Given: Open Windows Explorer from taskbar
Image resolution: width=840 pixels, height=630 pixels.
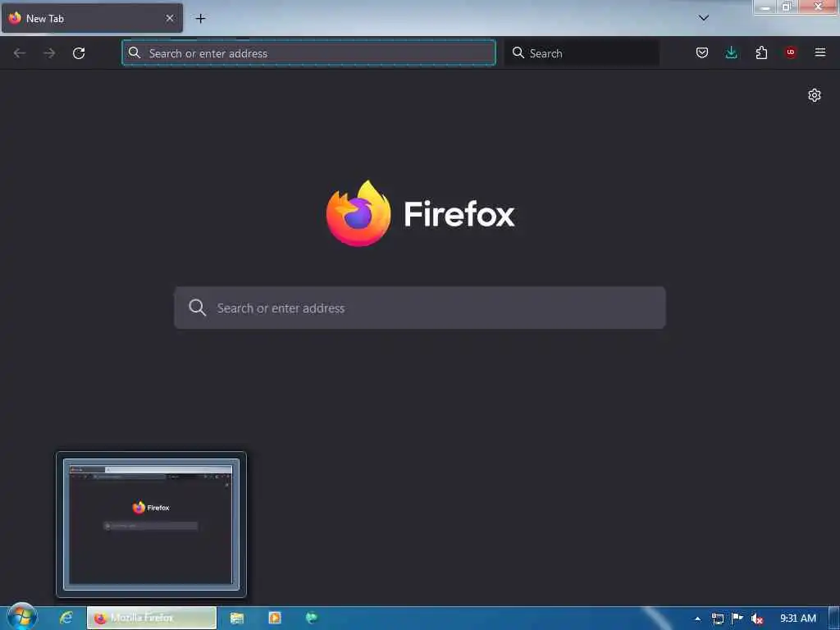Looking at the screenshot, I should pos(237,619).
